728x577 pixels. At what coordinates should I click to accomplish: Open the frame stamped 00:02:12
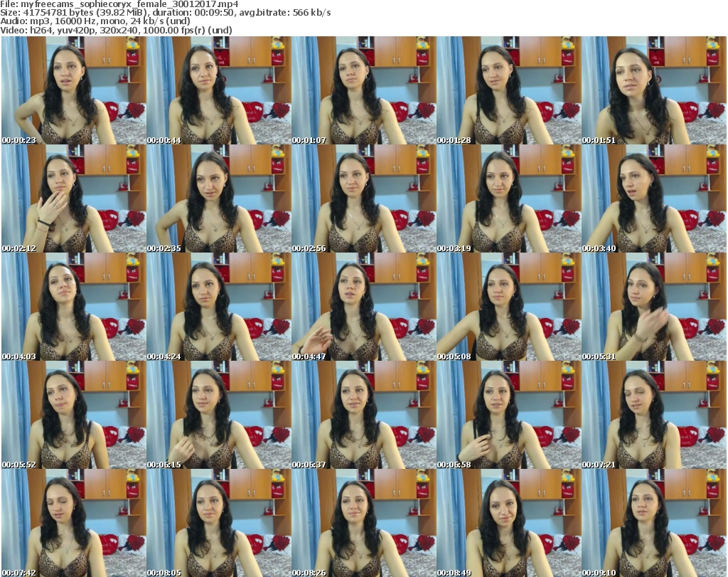(x=73, y=198)
